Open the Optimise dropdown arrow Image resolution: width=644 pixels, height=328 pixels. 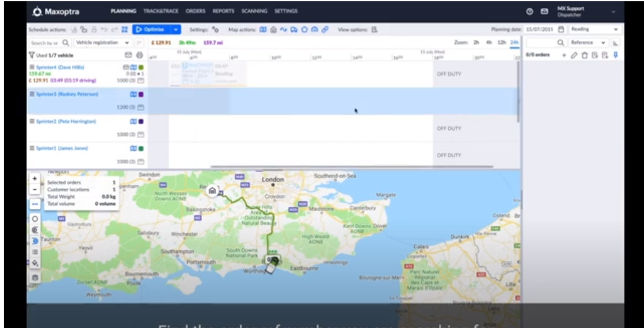click(176, 29)
